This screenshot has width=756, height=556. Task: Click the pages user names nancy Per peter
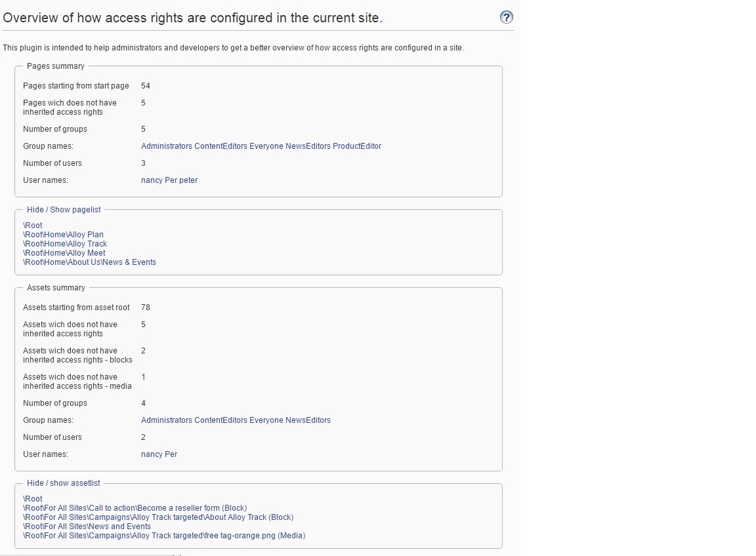(169, 180)
